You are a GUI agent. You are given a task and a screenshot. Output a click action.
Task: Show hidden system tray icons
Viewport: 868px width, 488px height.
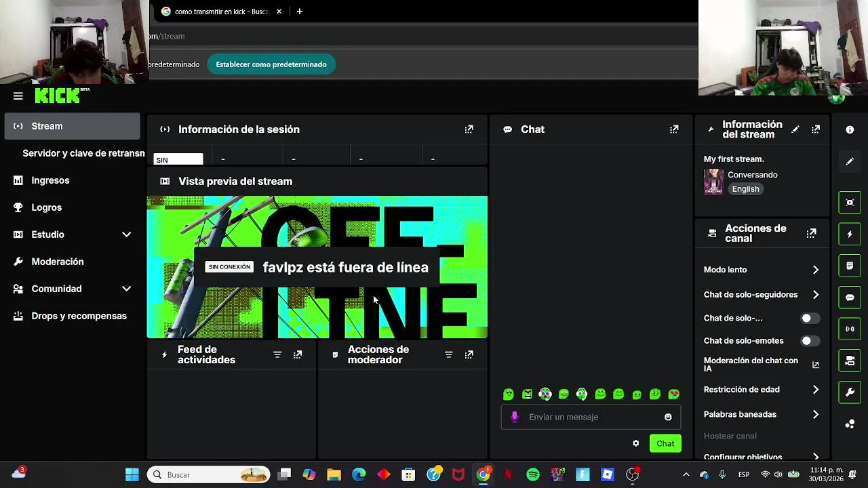click(686, 474)
